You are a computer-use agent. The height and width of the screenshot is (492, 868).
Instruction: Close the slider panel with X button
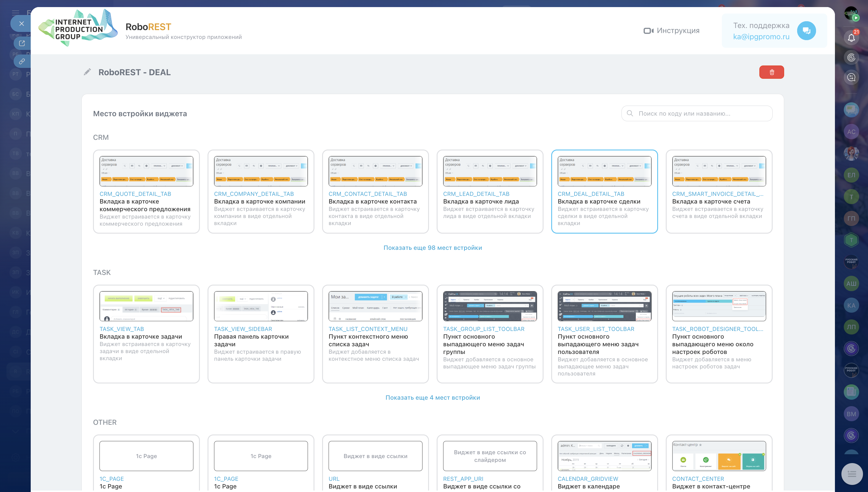[x=21, y=24]
